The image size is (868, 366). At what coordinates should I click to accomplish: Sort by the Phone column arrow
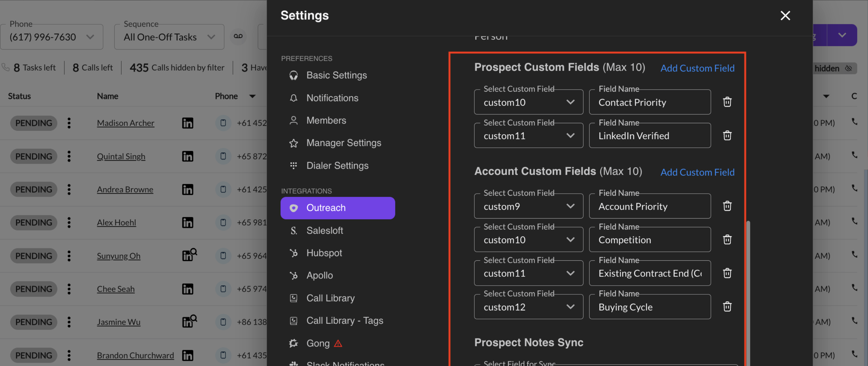252,97
